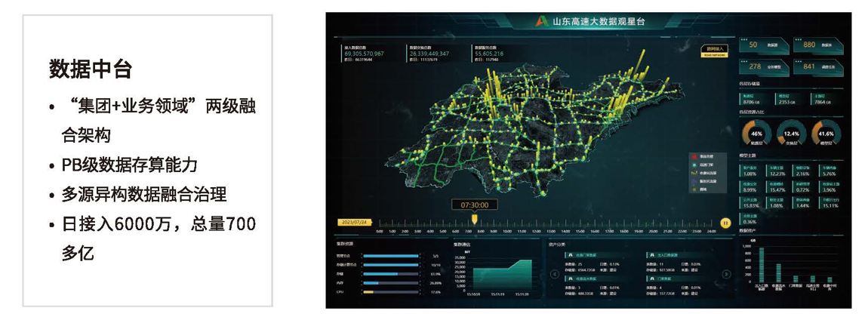The image size is (868, 314).
Task: Pause the timeline with the yellow pause button
Action: [x=725, y=223]
